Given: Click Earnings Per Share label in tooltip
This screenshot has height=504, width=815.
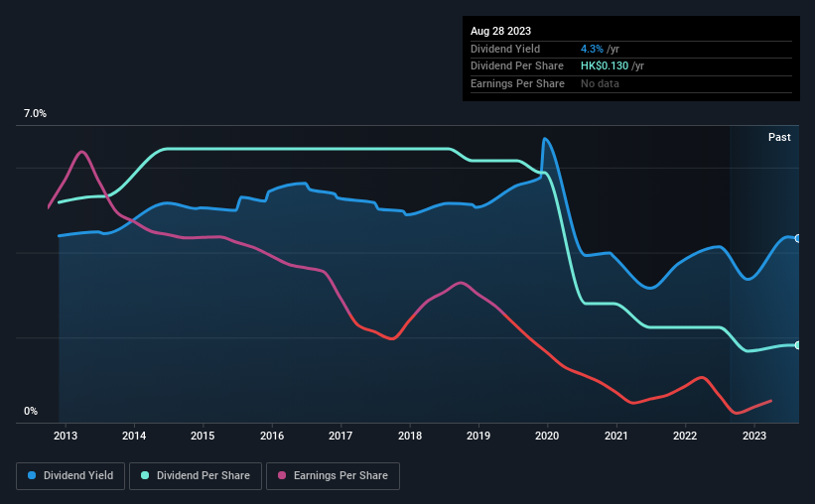Looking at the screenshot, I should click(x=517, y=83).
